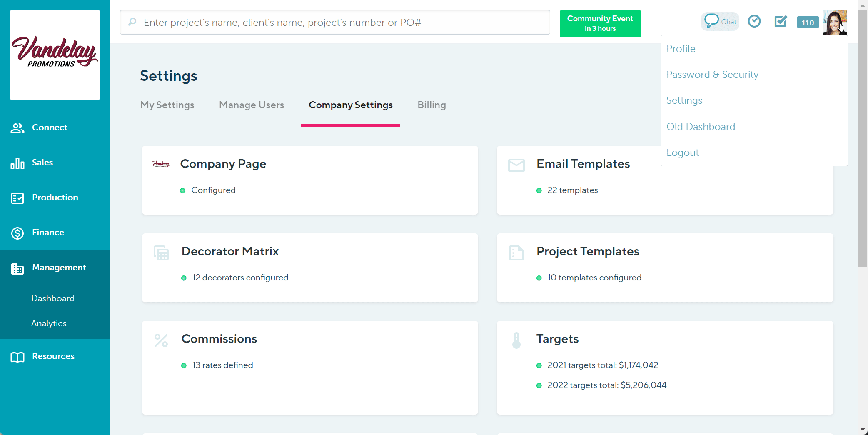Viewport: 868px width, 435px height.
Task: Switch to the Billing tab
Action: pyautogui.click(x=432, y=105)
